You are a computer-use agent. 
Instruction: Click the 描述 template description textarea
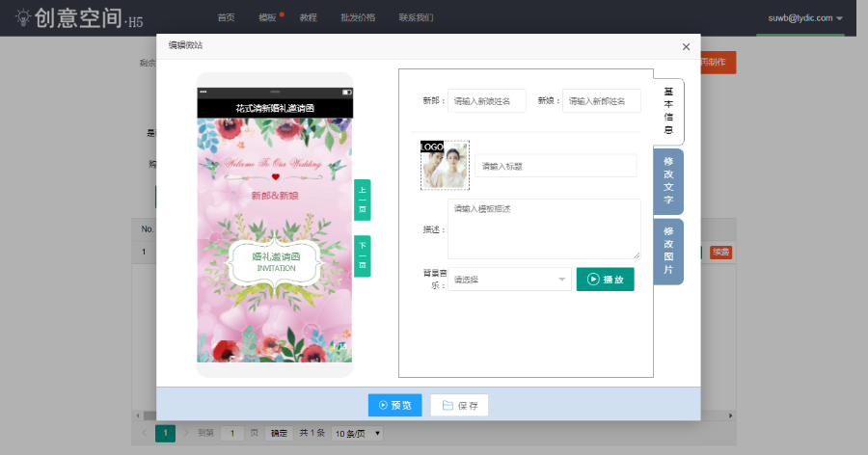tap(544, 228)
